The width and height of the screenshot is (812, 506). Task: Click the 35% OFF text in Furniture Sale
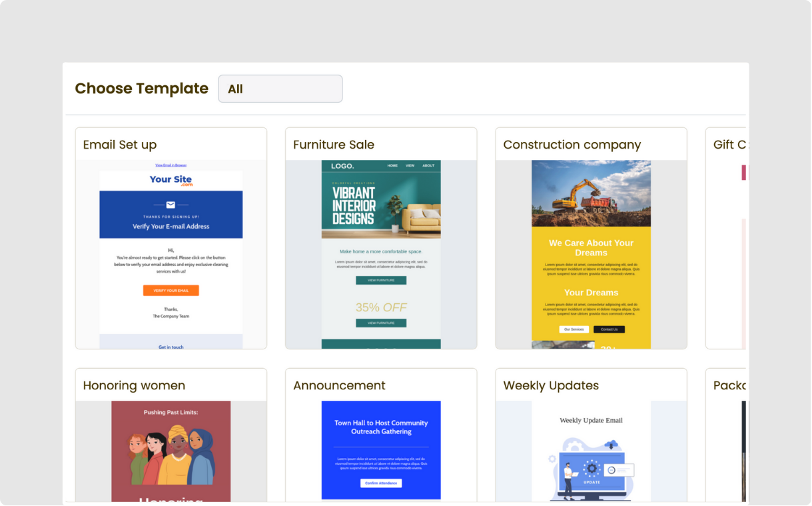[381, 307]
